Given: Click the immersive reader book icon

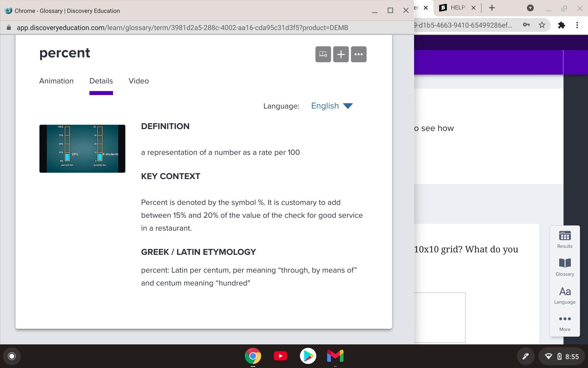Looking at the screenshot, I should 323,54.
